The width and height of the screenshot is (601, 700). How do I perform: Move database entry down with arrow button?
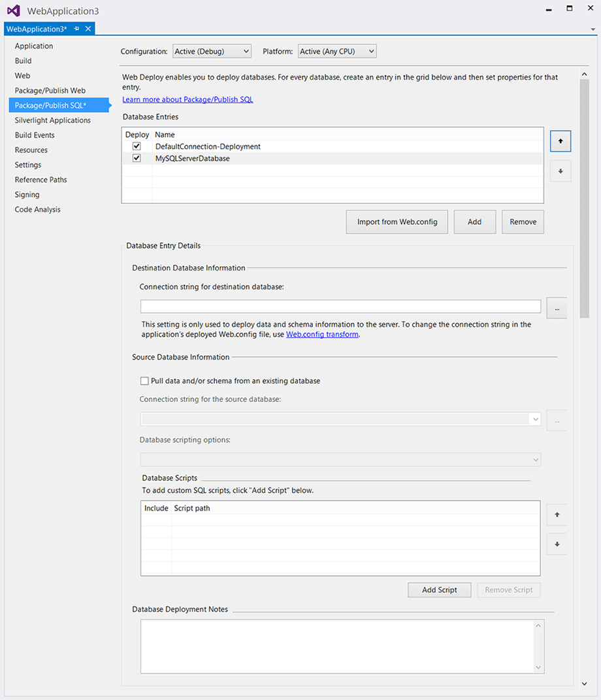click(560, 171)
